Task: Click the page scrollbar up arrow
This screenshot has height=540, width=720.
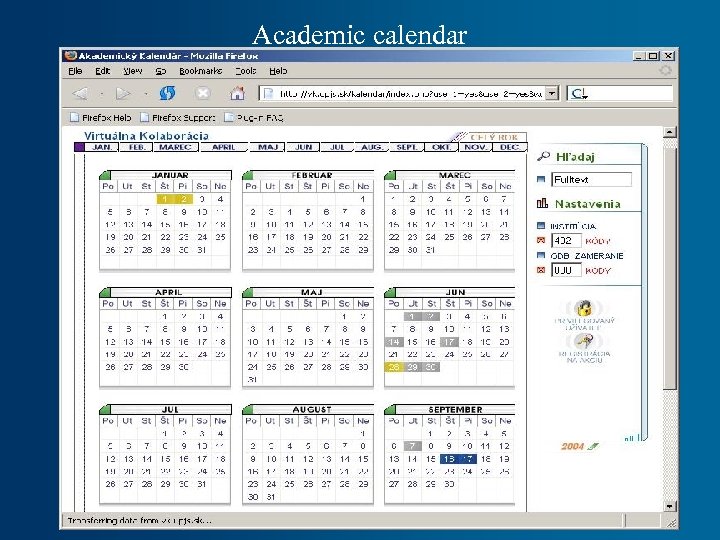Action: pos(670,132)
